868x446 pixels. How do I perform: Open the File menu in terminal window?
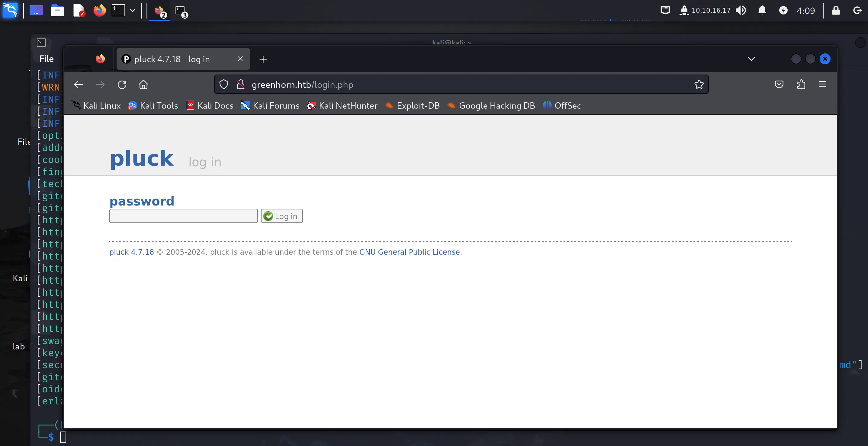tap(47, 59)
